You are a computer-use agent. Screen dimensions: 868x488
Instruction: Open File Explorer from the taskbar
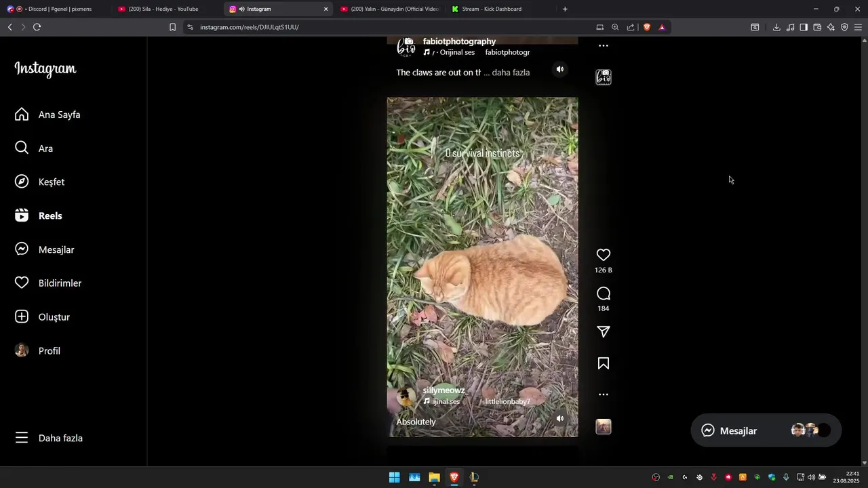[x=434, y=477]
